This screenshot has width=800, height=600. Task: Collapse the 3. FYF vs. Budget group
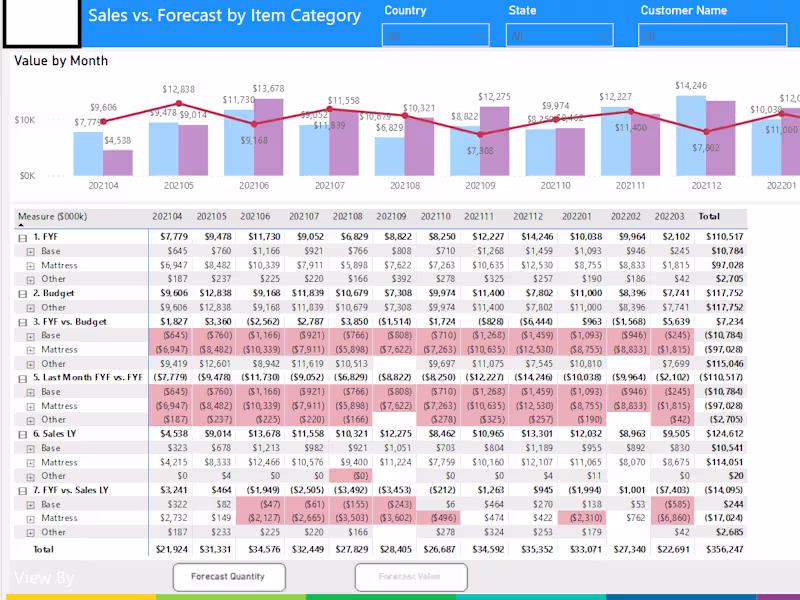22,322
